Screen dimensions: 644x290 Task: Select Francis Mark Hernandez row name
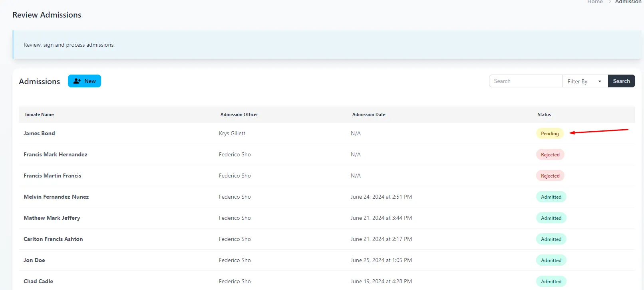[55, 154]
